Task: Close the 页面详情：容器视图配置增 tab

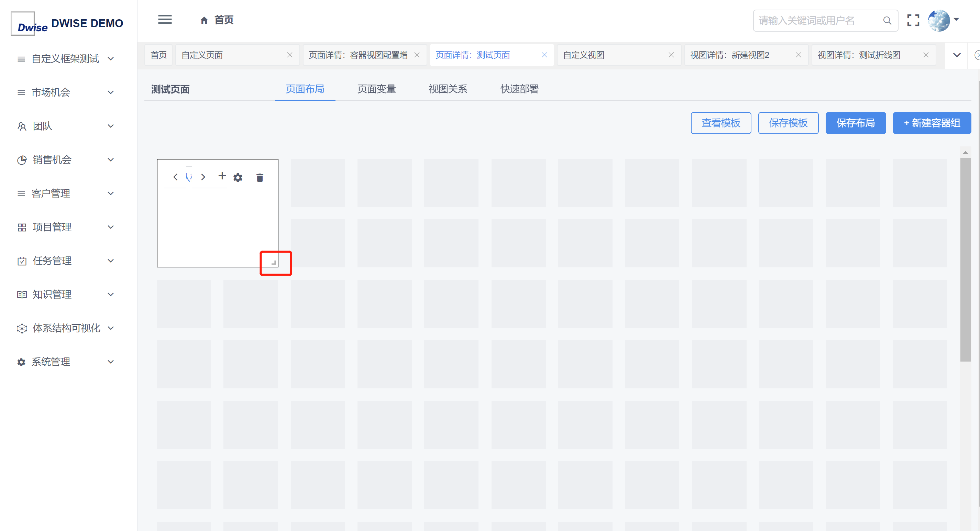Action: 417,55
